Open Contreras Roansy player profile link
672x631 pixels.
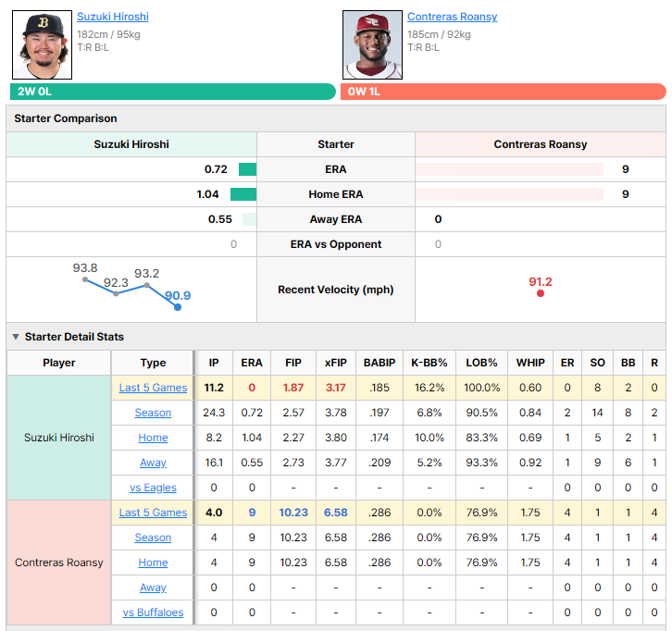click(452, 17)
